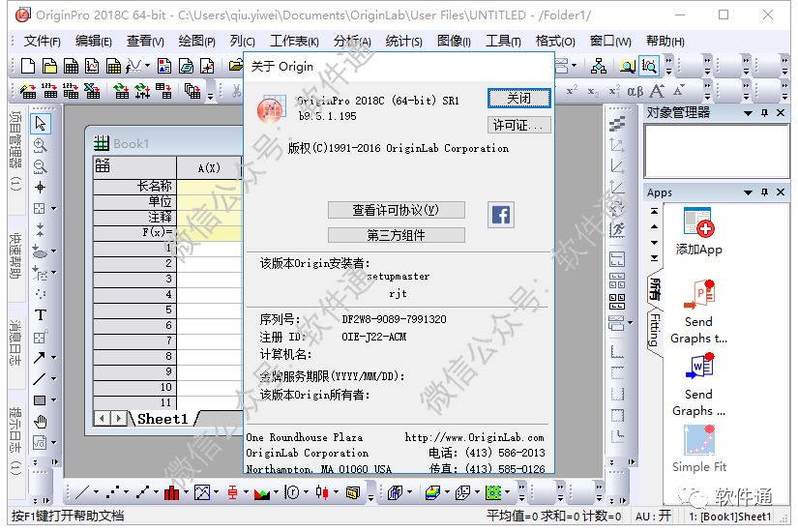Select the Pointer tool in the Tools toolbar

pos(41,124)
